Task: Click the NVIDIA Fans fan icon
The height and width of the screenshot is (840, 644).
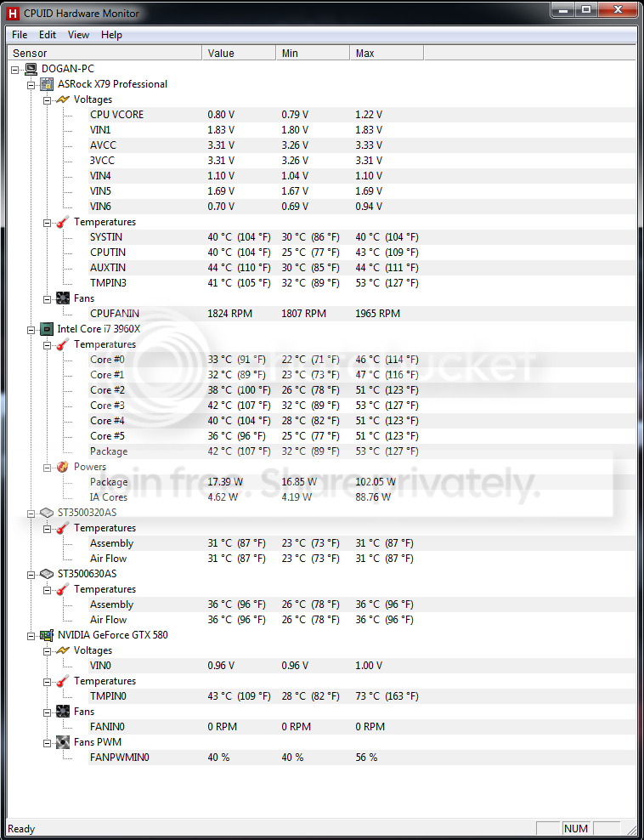Action: coord(63,712)
